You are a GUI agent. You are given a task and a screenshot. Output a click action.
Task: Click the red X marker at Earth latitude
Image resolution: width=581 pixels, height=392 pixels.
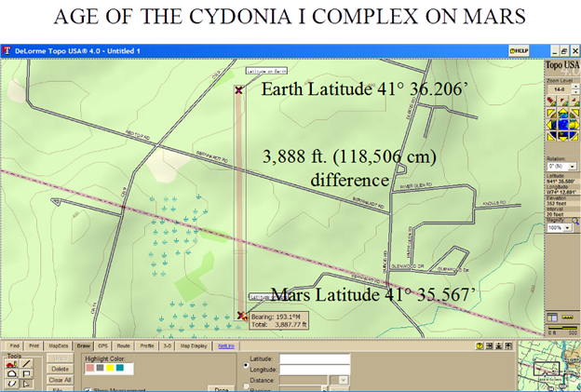coord(239,89)
